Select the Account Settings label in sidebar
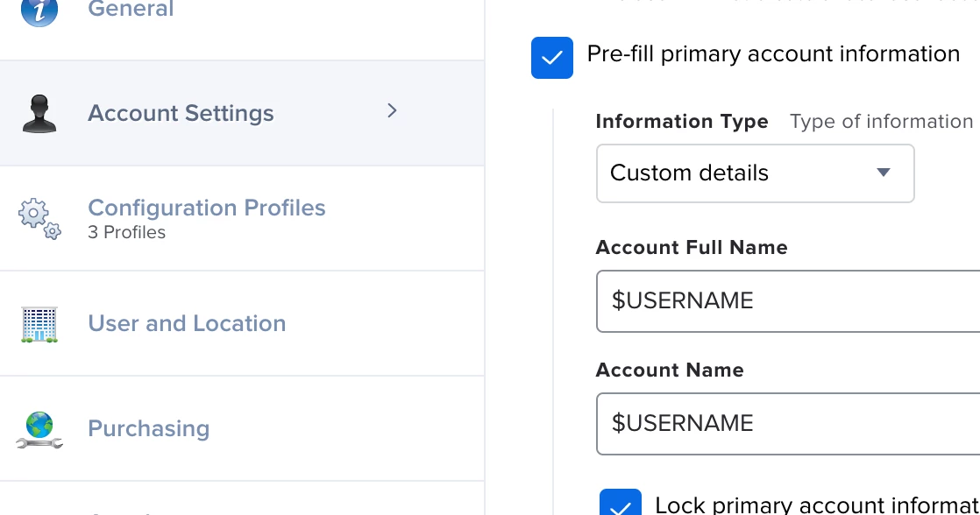Viewport: 980px width, 515px height. (x=181, y=113)
